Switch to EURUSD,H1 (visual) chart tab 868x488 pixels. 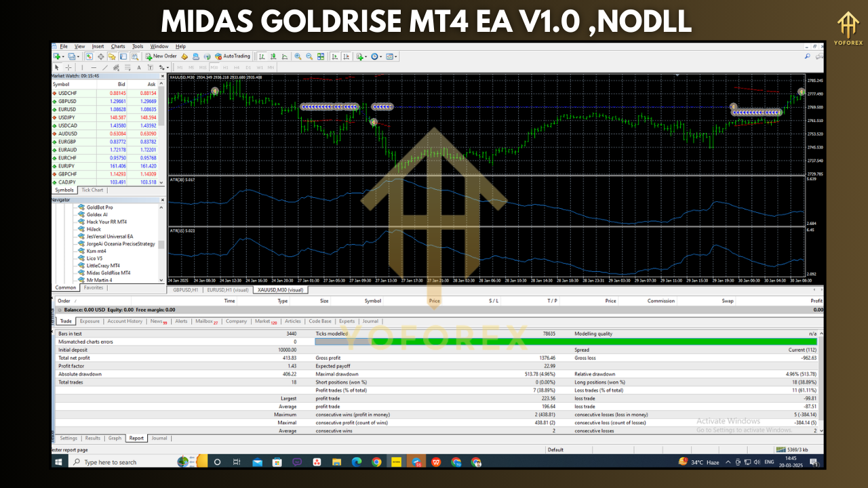226,289
